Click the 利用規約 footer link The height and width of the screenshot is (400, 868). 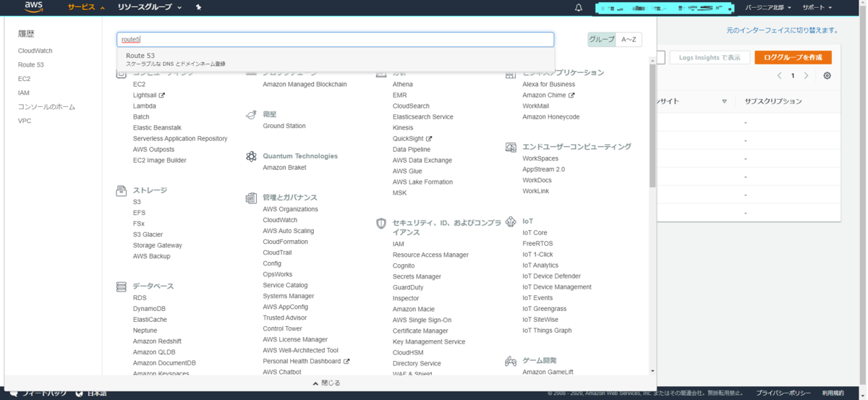point(833,393)
